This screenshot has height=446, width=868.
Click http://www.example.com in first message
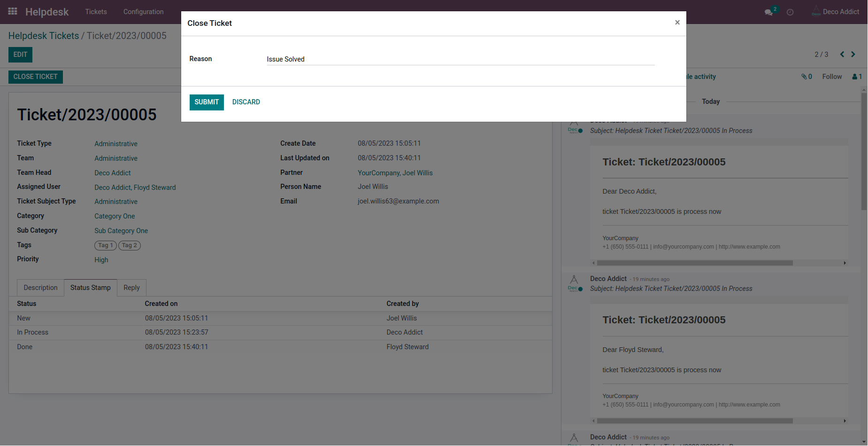[749, 247]
